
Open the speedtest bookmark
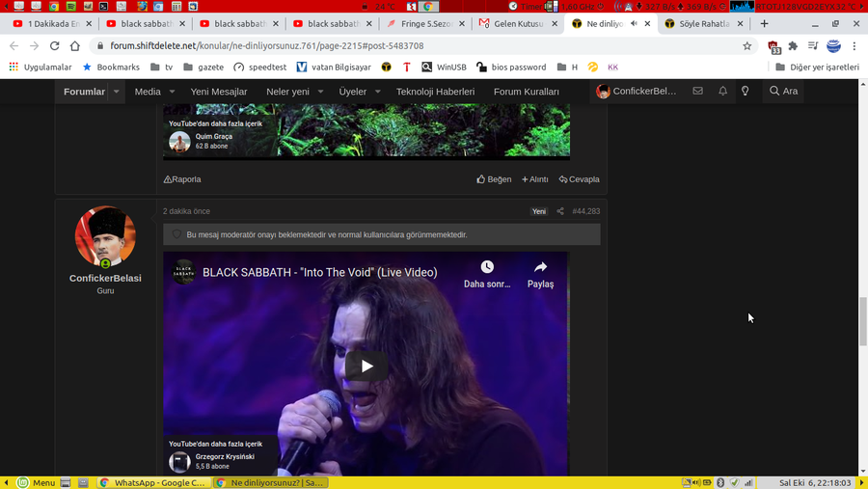[260, 67]
